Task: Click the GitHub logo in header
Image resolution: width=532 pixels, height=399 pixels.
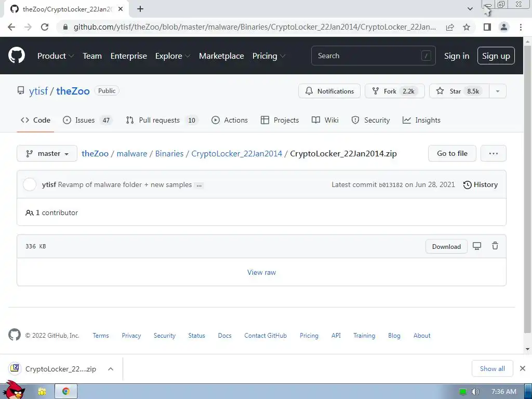Action: pos(17,56)
